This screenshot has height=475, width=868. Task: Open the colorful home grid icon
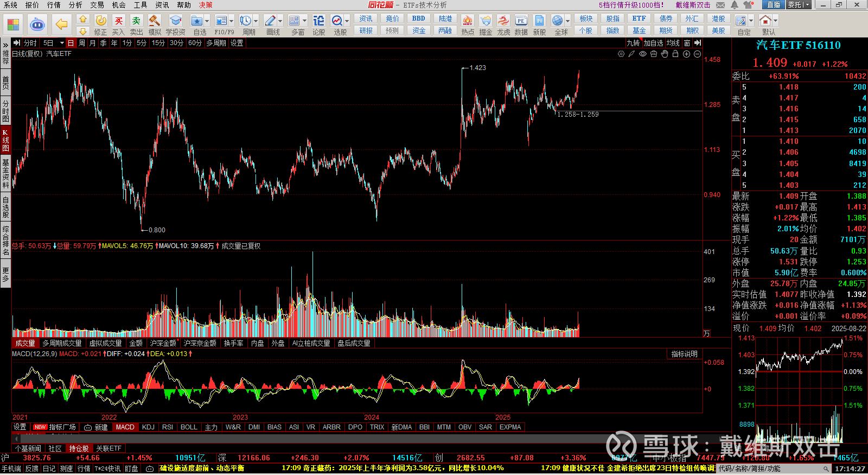13,24
